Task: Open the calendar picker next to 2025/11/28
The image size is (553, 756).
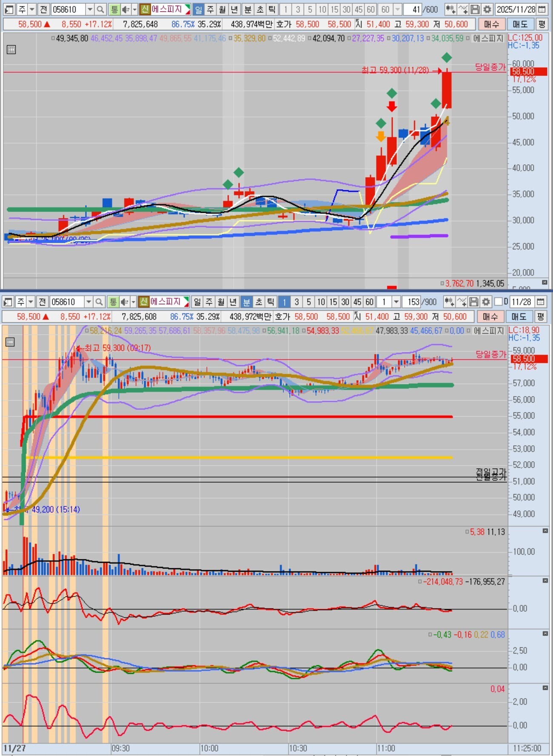Action: coord(542,9)
